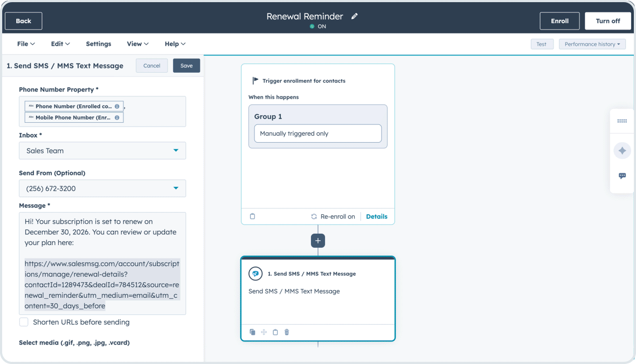Click the minimap grid icon in right sidebar
This screenshot has width=636, height=364.
coord(622,121)
